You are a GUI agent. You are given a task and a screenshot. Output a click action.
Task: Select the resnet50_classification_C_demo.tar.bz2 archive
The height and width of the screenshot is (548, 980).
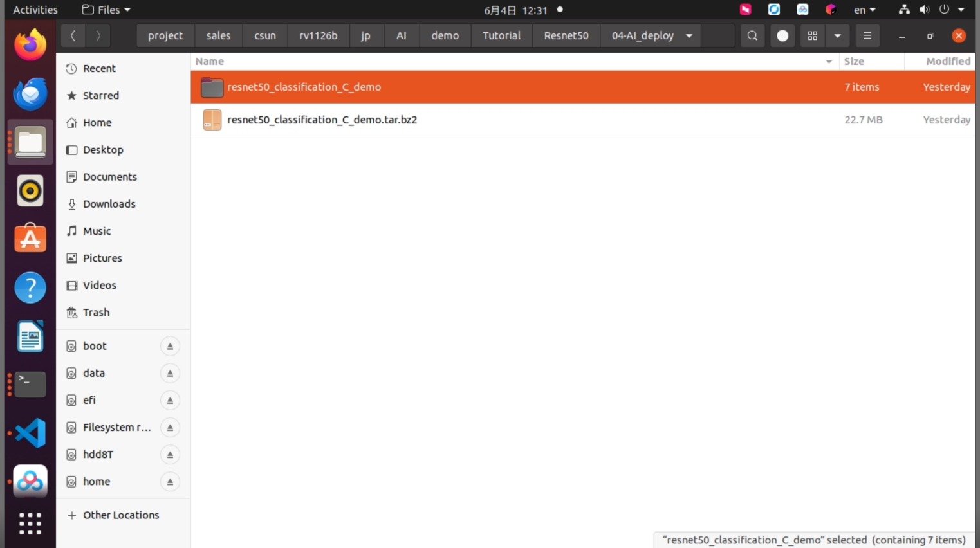pyautogui.click(x=582, y=120)
